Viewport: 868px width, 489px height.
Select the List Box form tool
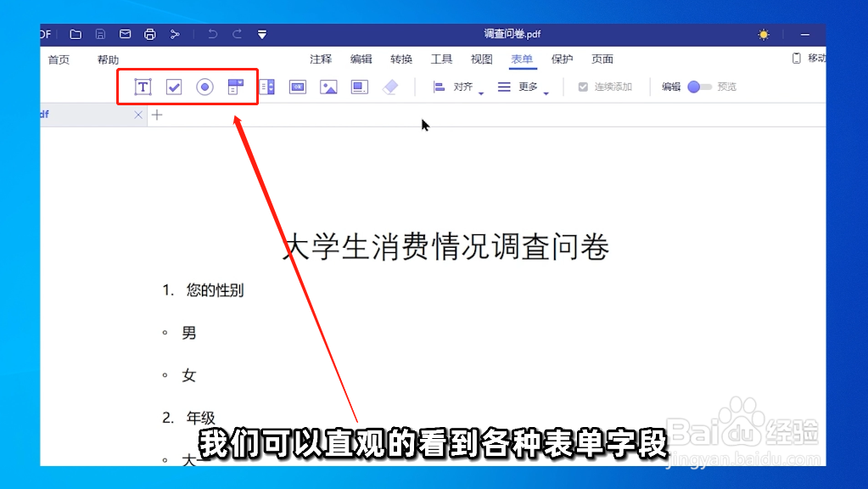(266, 87)
